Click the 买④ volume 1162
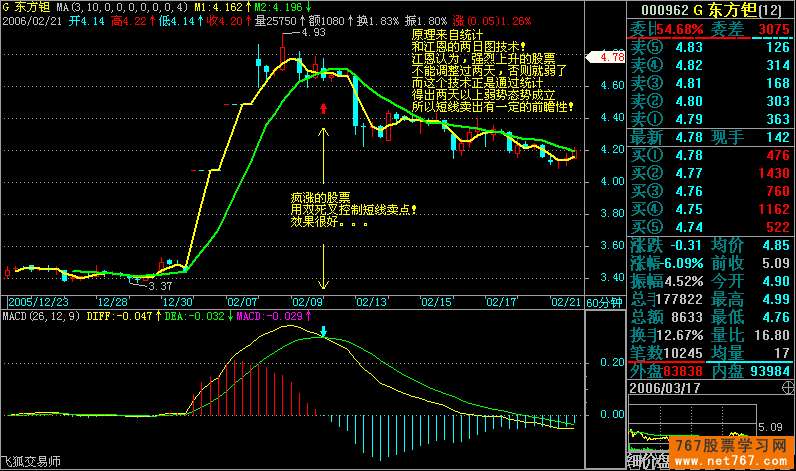Image resolution: width=796 pixels, height=471 pixels. [774, 209]
